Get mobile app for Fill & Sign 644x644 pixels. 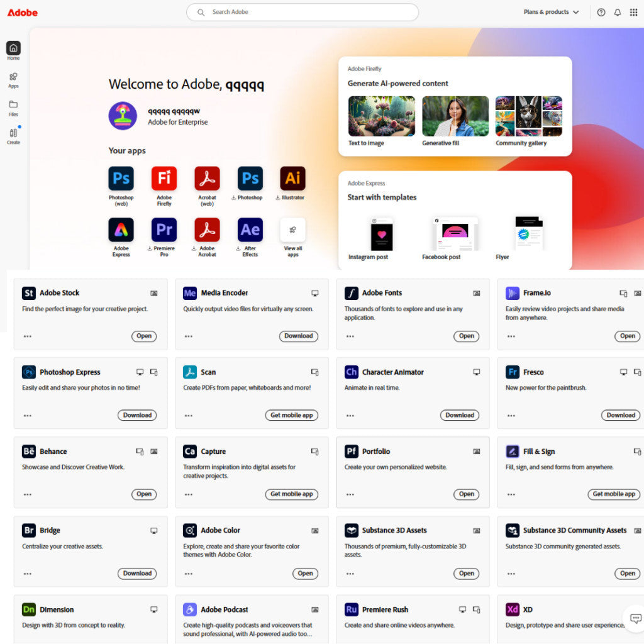[614, 494]
